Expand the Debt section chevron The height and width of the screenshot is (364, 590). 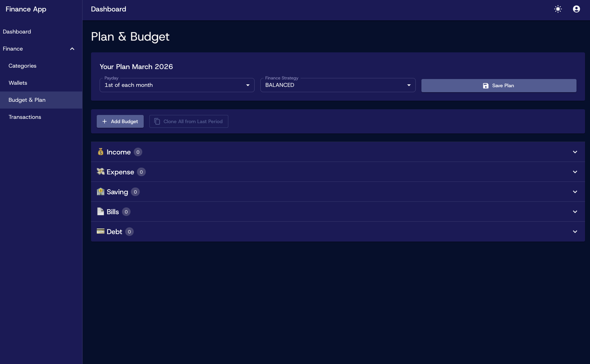(x=575, y=232)
